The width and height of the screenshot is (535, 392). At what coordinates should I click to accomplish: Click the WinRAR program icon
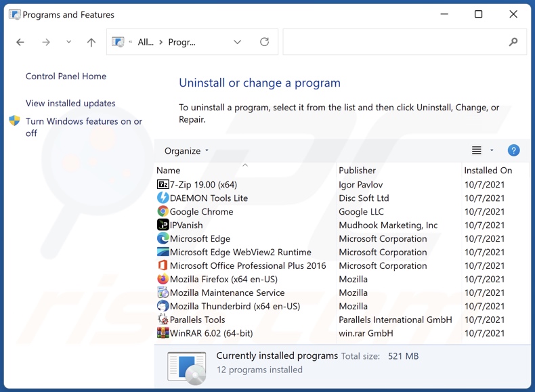[163, 333]
